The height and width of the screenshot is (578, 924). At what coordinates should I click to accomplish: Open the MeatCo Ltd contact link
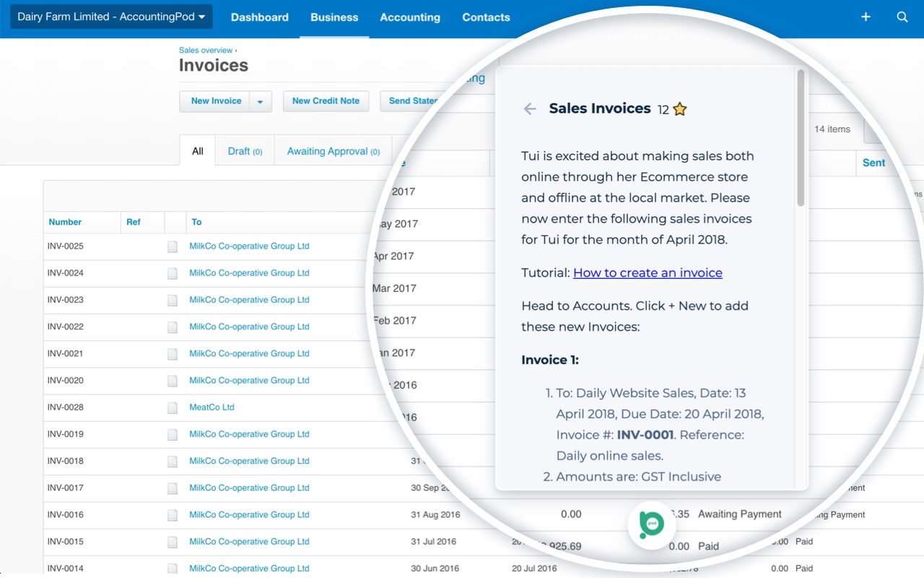(212, 407)
